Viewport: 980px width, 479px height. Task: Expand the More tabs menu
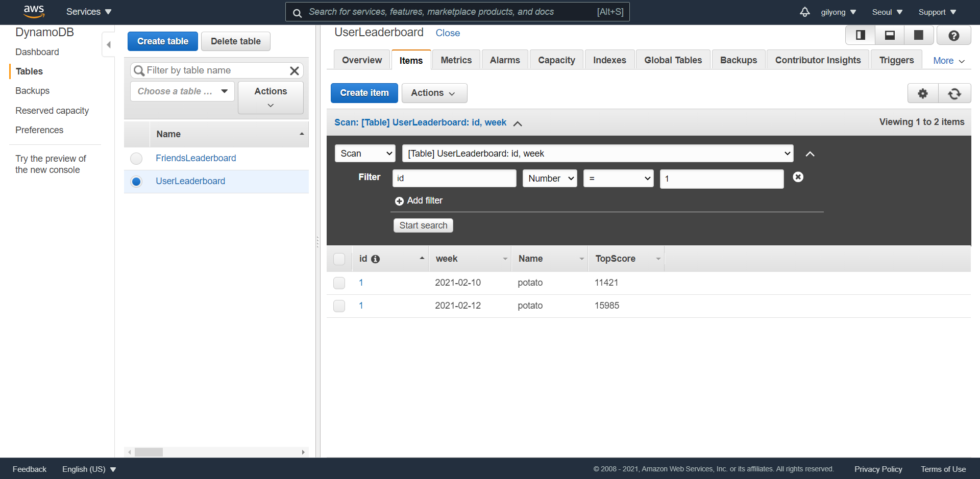[x=949, y=61]
